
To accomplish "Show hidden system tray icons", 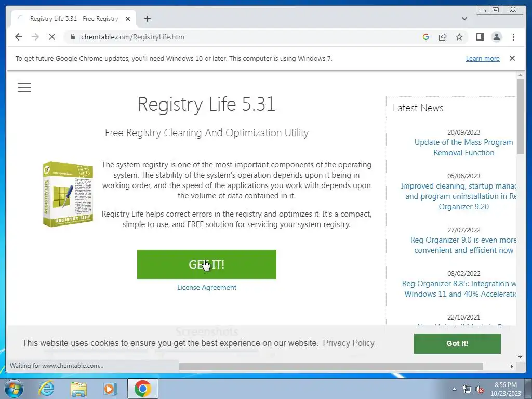I will pyautogui.click(x=454, y=389).
